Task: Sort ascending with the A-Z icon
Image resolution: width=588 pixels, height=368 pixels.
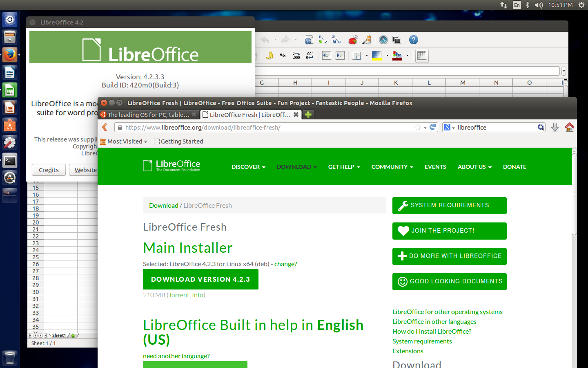Action: coord(323,40)
